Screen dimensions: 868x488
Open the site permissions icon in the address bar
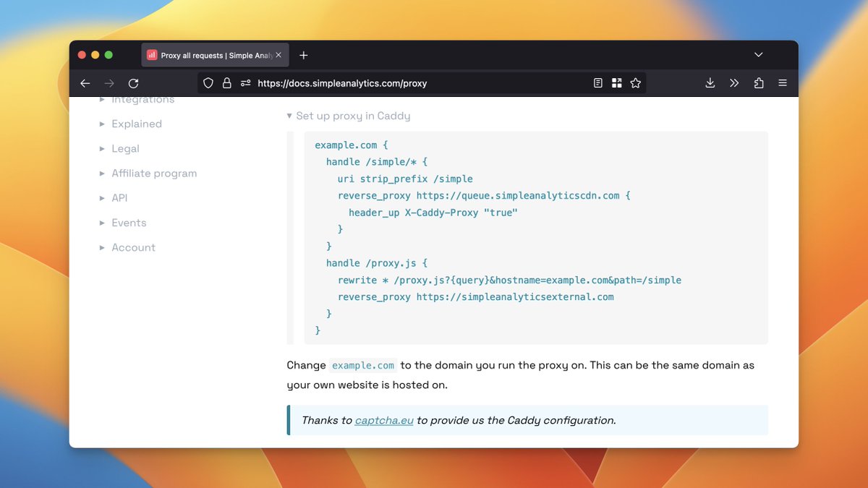[x=245, y=83]
